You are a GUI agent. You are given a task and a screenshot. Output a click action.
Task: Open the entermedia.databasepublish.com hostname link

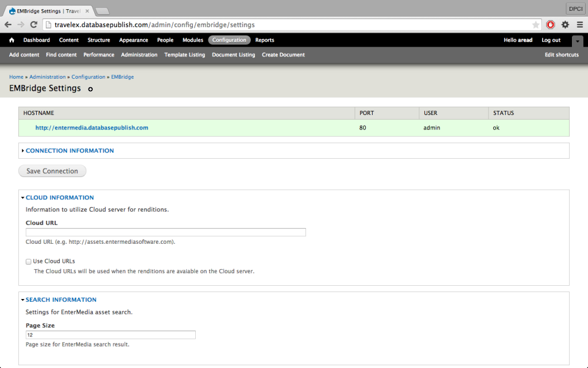(x=92, y=128)
